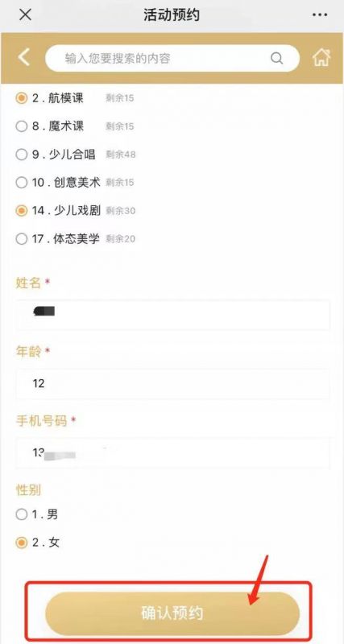Click the 活动预约 page title
344x644 pixels.
(x=172, y=15)
